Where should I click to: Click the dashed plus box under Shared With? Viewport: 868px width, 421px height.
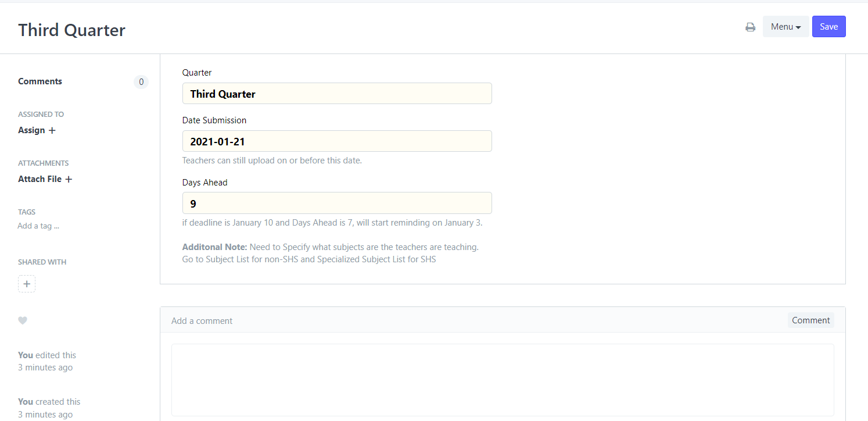(x=27, y=284)
